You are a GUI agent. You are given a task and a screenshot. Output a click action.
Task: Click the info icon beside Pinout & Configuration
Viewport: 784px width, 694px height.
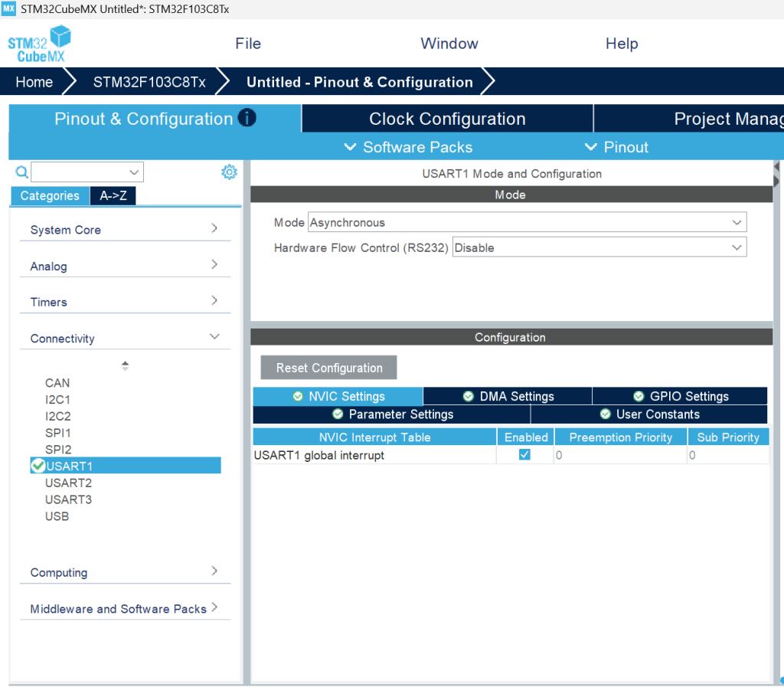(247, 118)
